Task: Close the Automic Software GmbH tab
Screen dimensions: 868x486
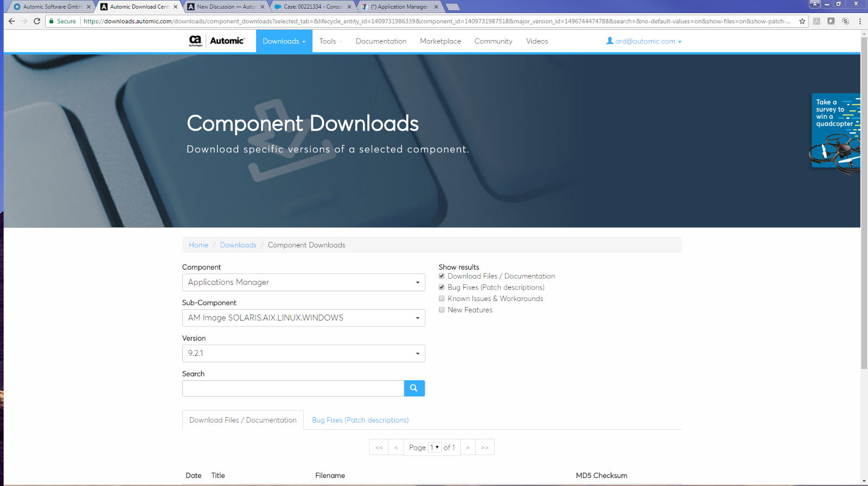Action: tap(88, 7)
